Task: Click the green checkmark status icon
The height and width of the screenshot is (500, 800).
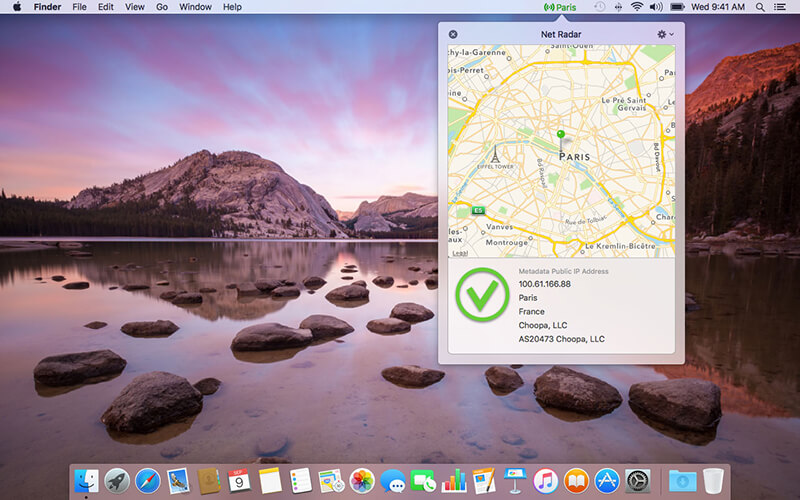Action: click(x=482, y=294)
